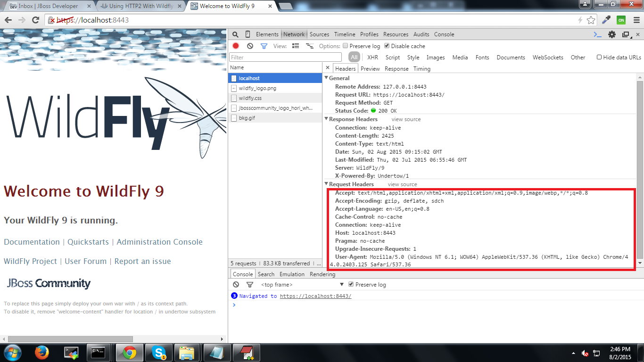Enable the Preserve log checkbox in Network options
Image resolution: width=644 pixels, height=362 pixels.
[346, 46]
